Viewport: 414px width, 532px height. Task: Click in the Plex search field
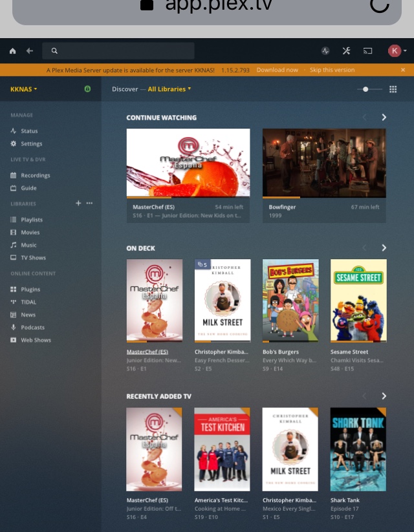[x=118, y=51]
